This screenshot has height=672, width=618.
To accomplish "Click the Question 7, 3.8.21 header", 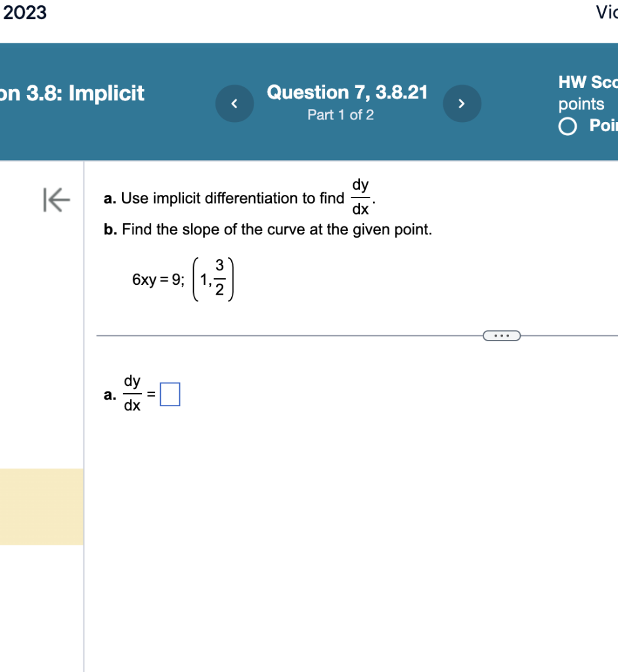I will click(347, 93).
